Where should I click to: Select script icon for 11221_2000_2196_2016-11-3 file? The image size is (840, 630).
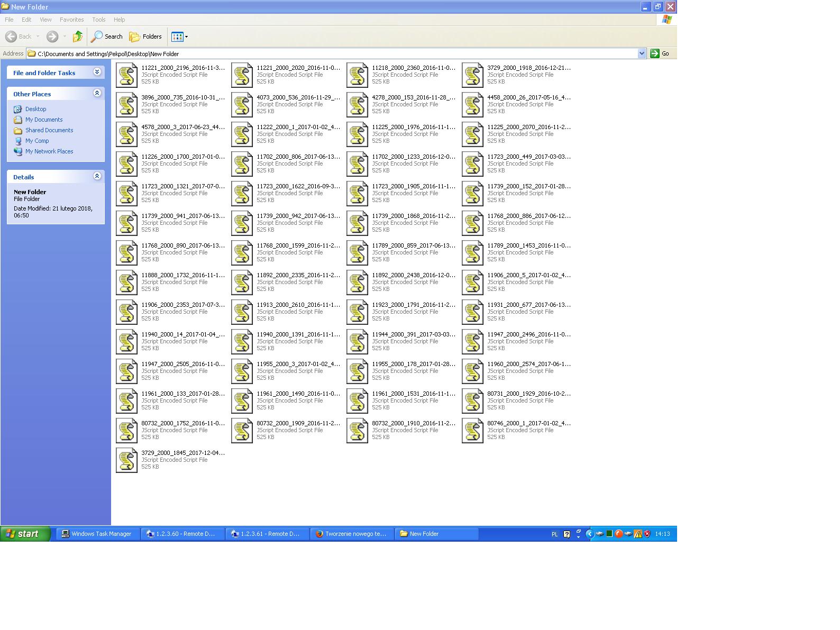[126, 75]
